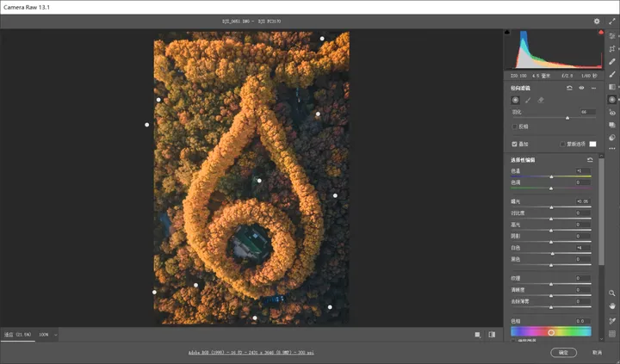Uncheck the overlay (叠加) checkbox
This screenshot has width=620, height=364.
pyautogui.click(x=514, y=145)
